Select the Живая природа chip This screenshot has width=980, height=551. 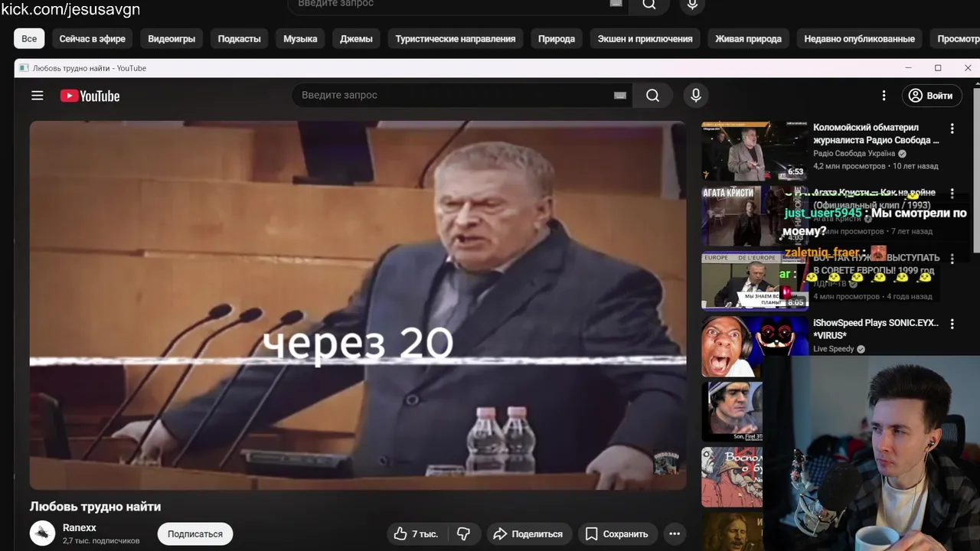[748, 38]
